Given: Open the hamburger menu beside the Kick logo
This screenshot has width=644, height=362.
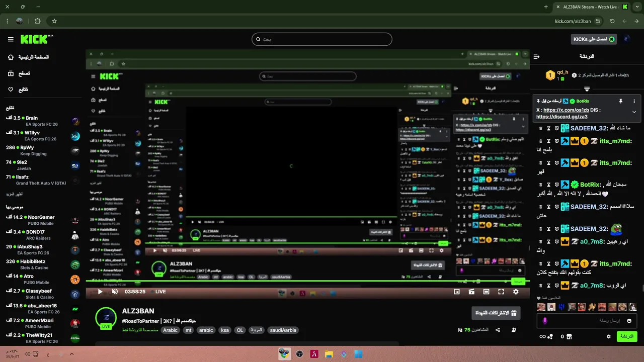Looking at the screenshot, I should (x=11, y=39).
